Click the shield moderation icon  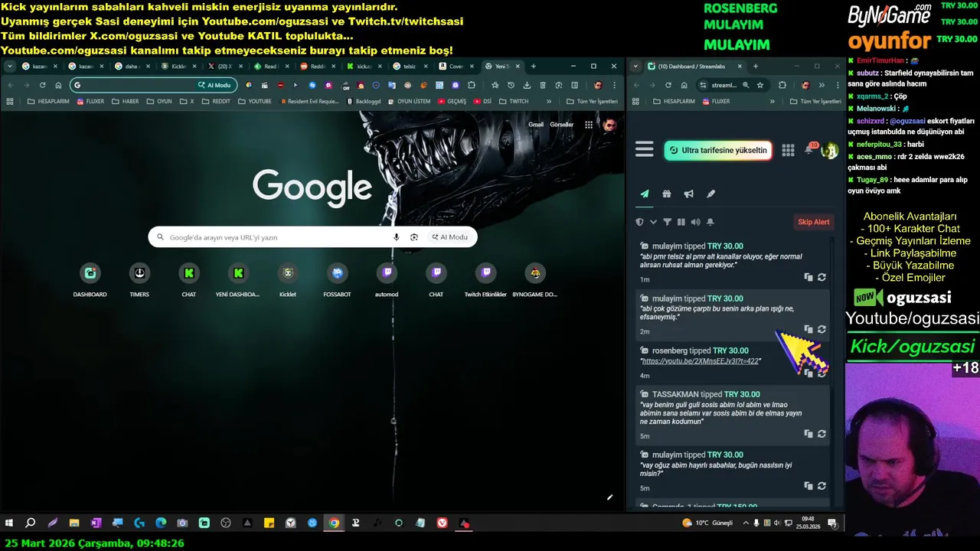tap(640, 222)
